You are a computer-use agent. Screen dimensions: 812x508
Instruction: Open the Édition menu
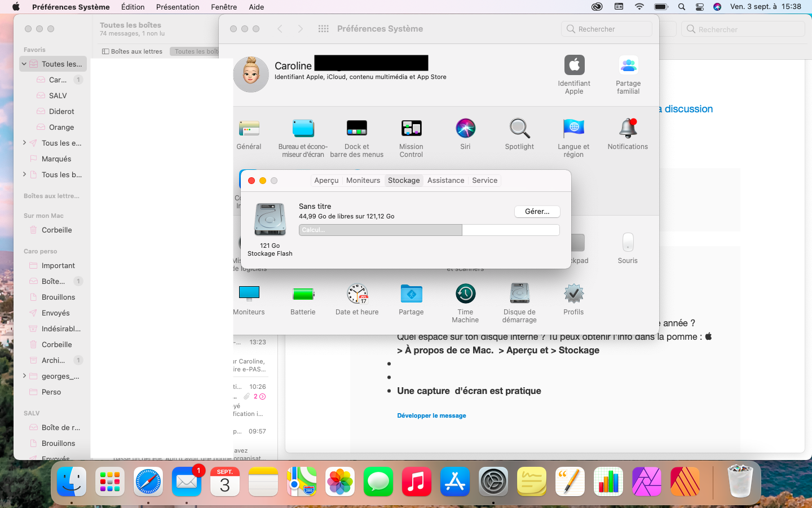tap(133, 7)
